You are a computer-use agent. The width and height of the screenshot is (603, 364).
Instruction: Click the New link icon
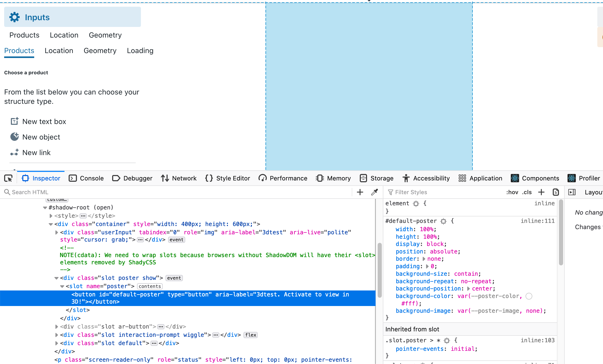pyautogui.click(x=15, y=152)
